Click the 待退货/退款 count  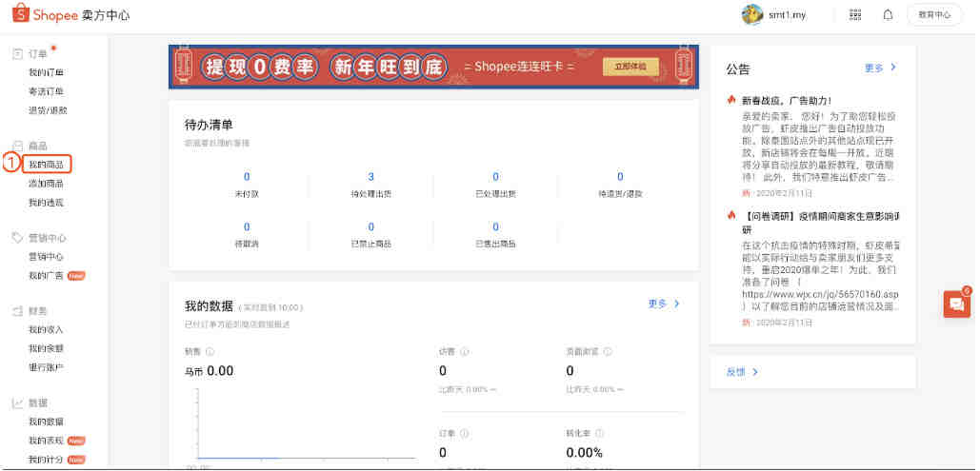(x=620, y=177)
